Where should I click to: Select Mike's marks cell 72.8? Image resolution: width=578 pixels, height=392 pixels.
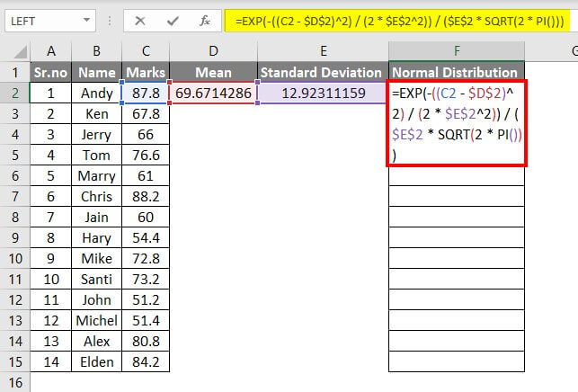(146, 258)
